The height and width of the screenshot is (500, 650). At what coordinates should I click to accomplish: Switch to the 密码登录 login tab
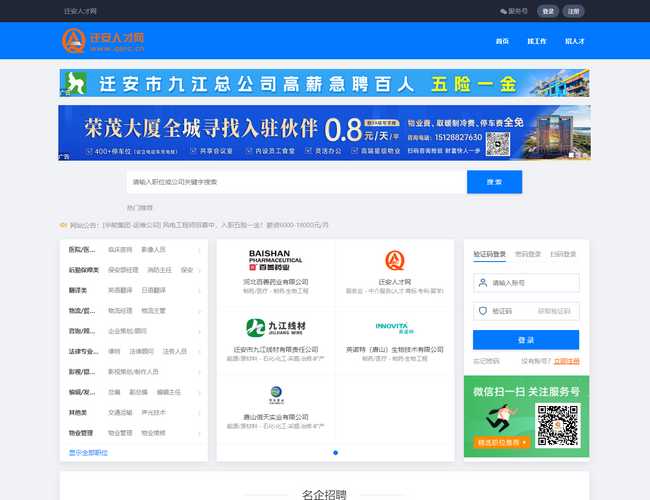[527, 254]
